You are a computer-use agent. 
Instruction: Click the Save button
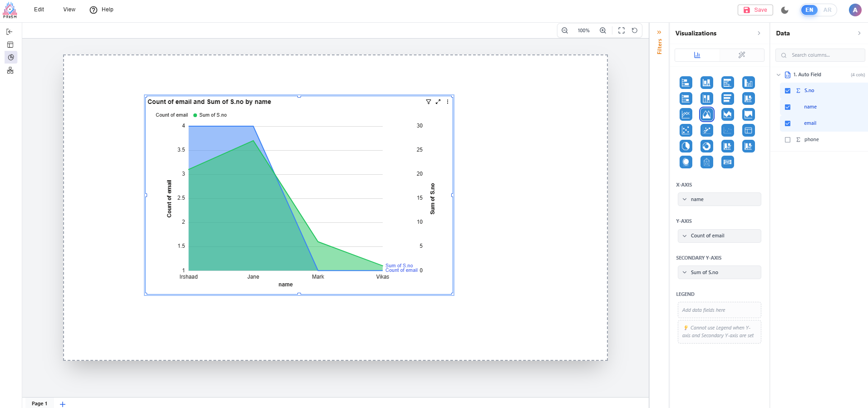coord(755,10)
